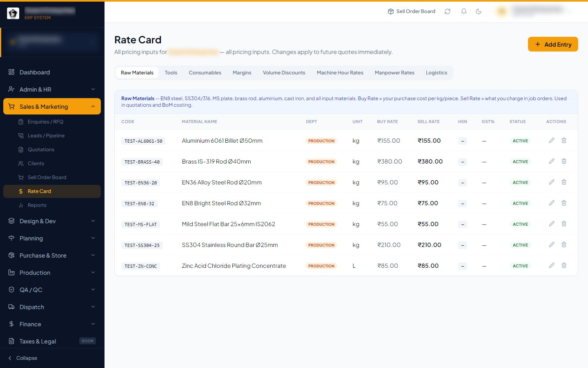
Task: Click the TEST-BRASS-40 code
Action: click(x=142, y=162)
